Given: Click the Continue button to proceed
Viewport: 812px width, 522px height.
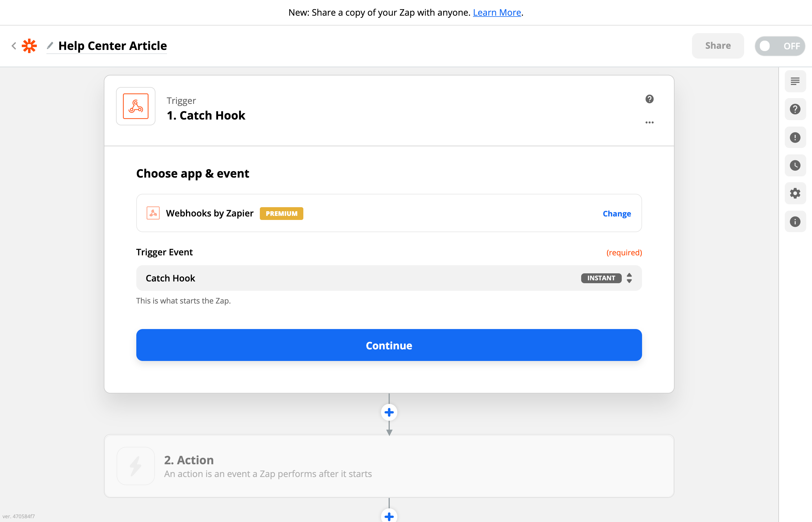Looking at the screenshot, I should click(x=389, y=345).
